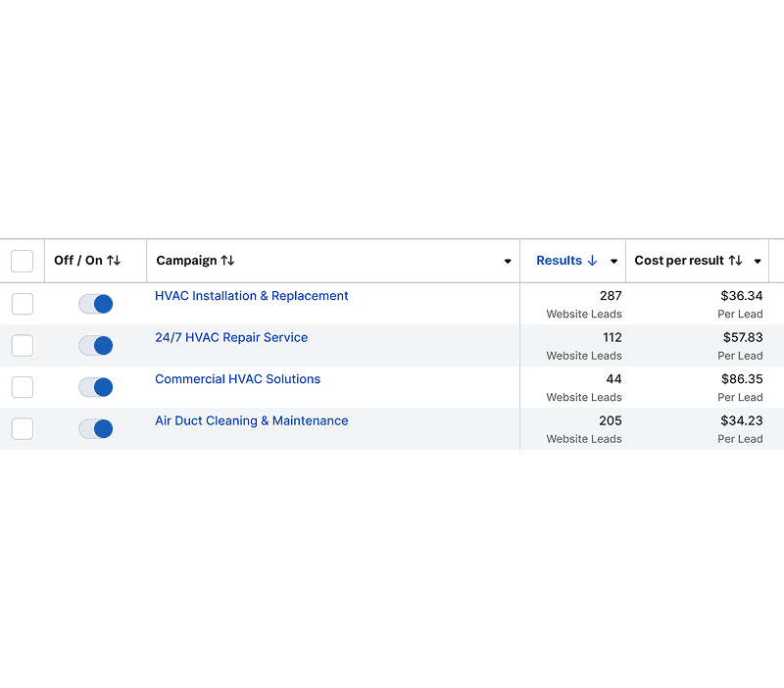
Task: Open the Cost per result dropdown caret
Action: tap(758, 261)
